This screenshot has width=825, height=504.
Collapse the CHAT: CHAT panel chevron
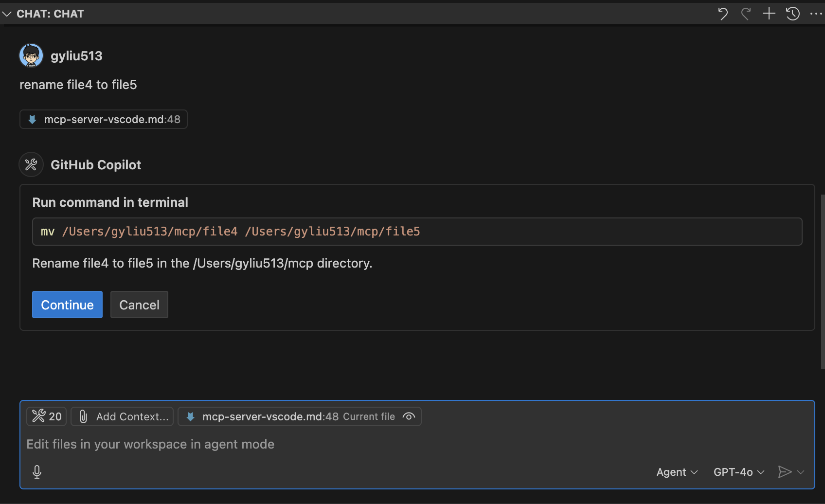pyautogui.click(x=7, y=14)
